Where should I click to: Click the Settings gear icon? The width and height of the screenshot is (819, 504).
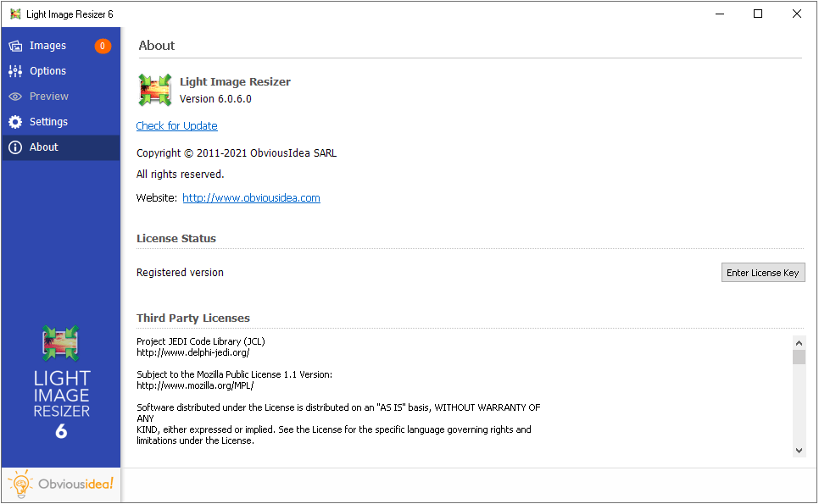pos(15,122)
